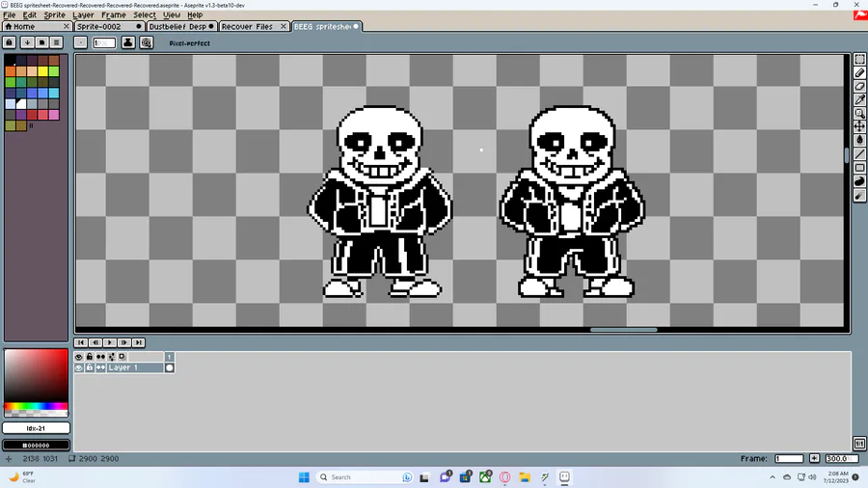This screenshot has width=868, height=488.
Task: Open the File menu
Action: pyautogui.click(x=10, y=14)
